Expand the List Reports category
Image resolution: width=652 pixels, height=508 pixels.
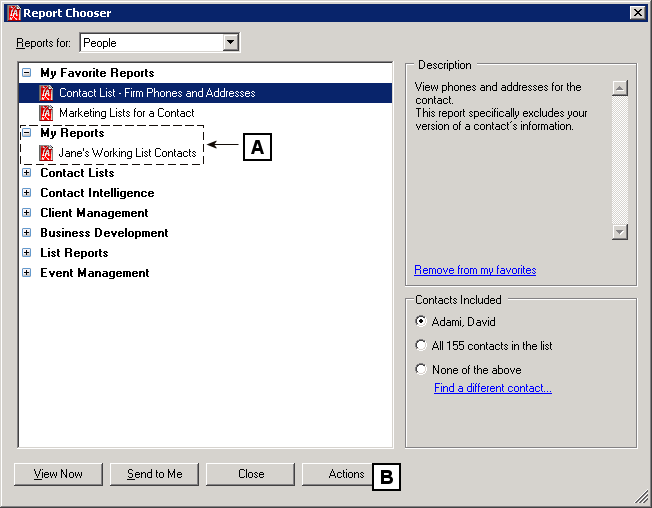pyautogui.click(x=27, y=252)
